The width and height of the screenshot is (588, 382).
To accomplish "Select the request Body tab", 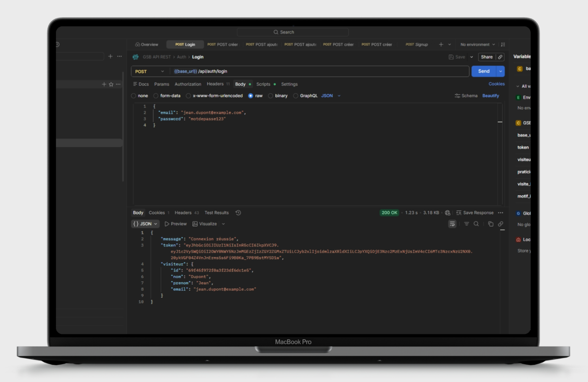I will tap(243, 84).
